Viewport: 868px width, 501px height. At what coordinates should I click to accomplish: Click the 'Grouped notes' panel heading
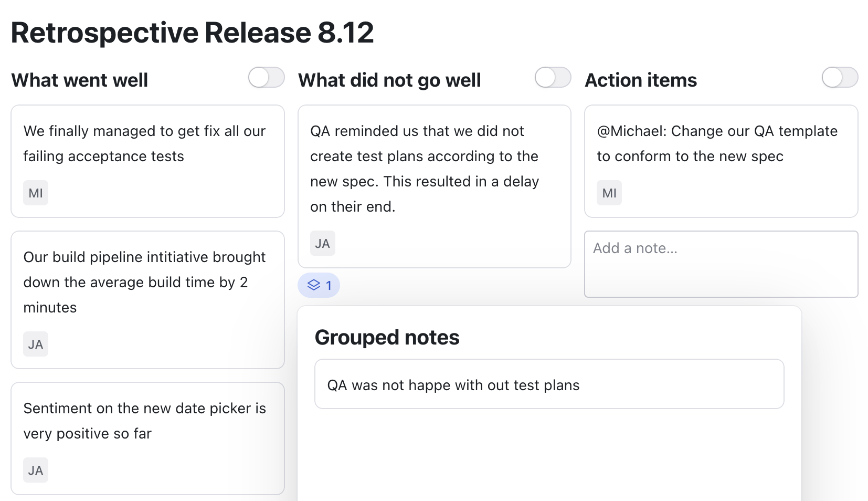pyautogui.click(x=387, y=337)
